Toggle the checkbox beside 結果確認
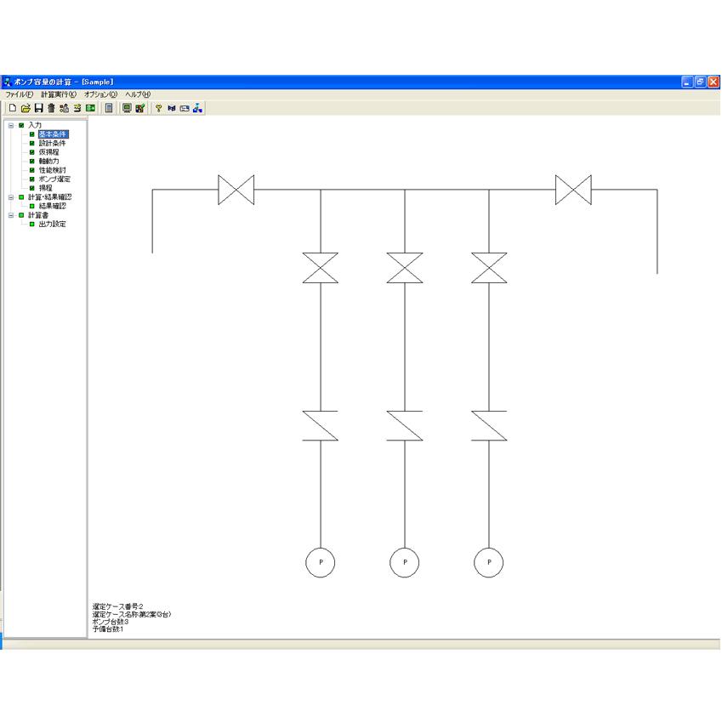The image size is (728, 728). 32,206
